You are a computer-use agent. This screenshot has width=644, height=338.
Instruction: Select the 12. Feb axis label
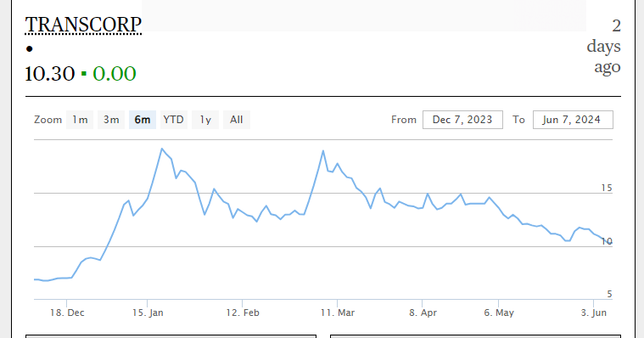pos(243,313)
